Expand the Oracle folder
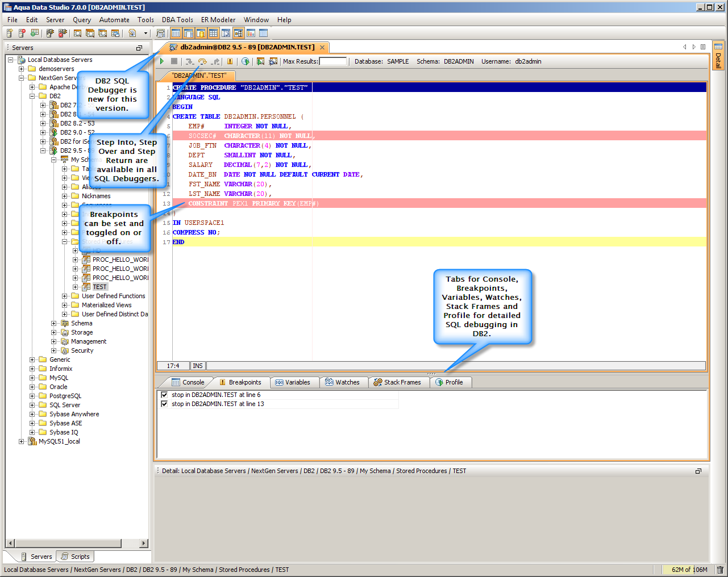Viewport: 728px width, 577px height. (x=32, y=387)
